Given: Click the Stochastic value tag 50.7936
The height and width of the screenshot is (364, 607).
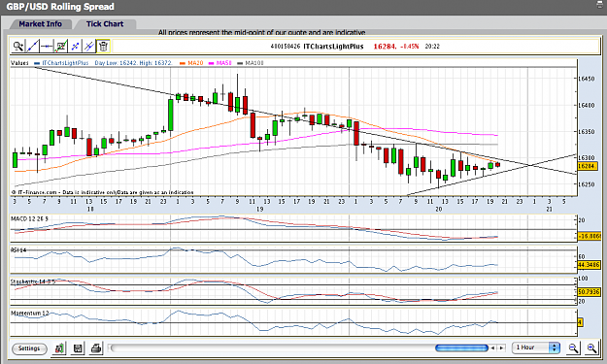Looking at the screenshot, I should pyautogui.click(x=589, y=291).
